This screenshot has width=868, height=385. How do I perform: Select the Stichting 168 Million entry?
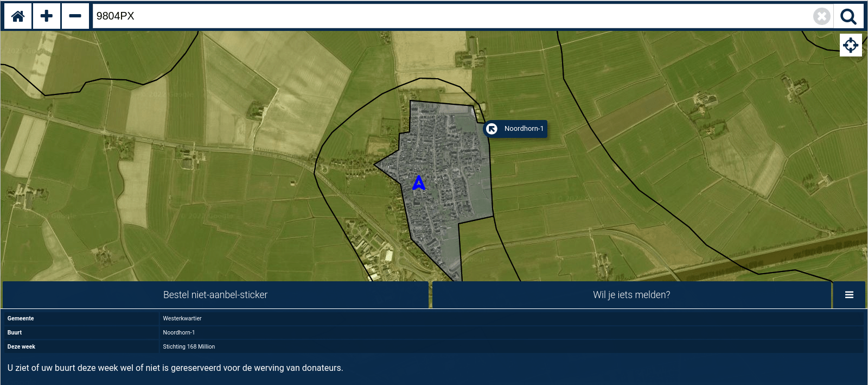point(189,347)
